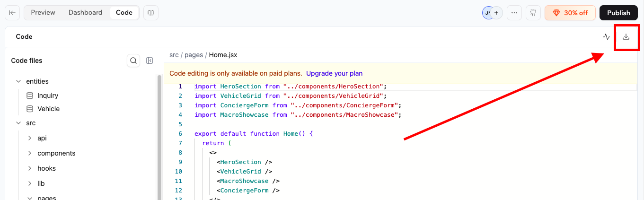The width and height of the screenshot is (644, 200).
Task: Switch to the Dashboard tab
Action: click(x=86, y=13)
